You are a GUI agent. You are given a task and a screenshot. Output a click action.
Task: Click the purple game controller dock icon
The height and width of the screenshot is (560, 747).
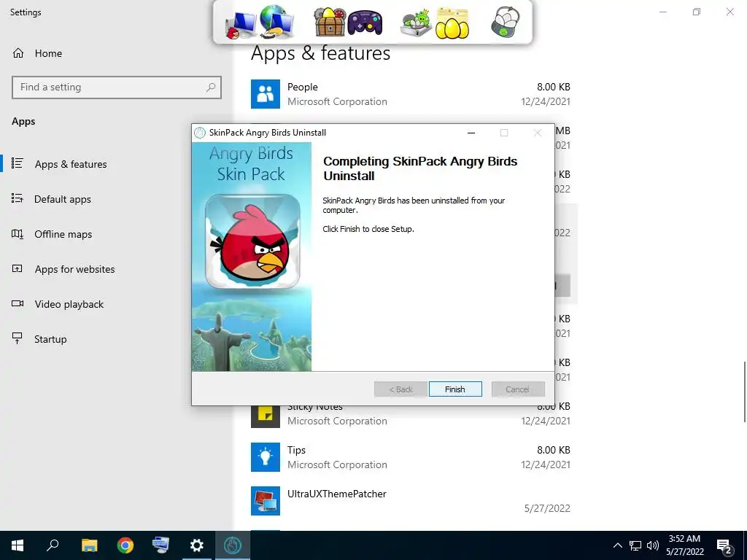365,23
